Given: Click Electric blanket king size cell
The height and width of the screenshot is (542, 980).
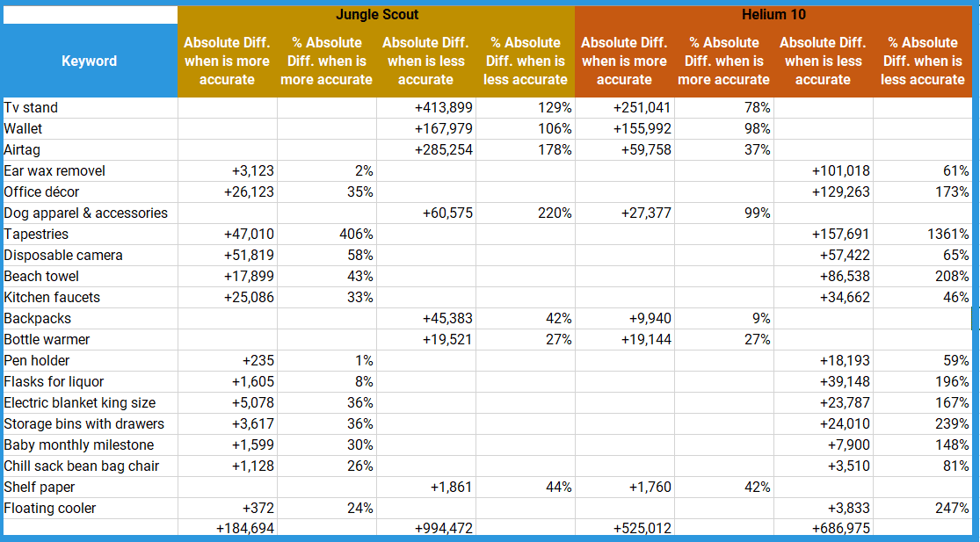Looking at the screenshot, I should pyautogui.click(x=90, y=402).
